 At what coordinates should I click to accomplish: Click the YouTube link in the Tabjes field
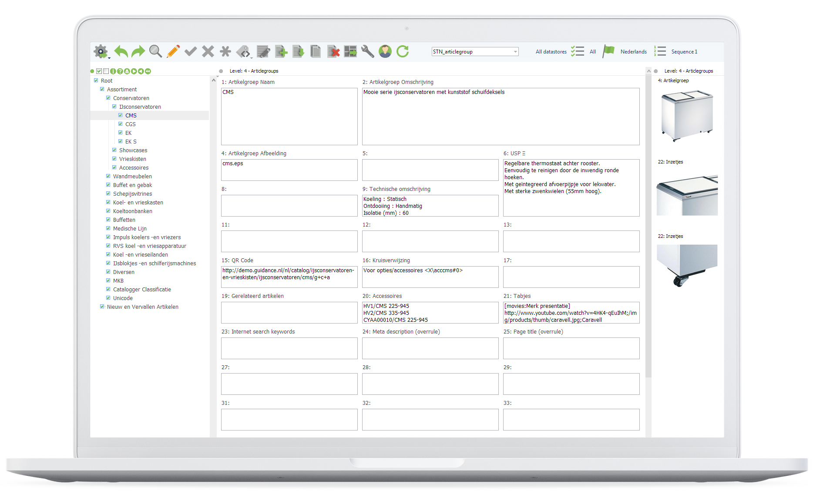click(x=546, y=313)
